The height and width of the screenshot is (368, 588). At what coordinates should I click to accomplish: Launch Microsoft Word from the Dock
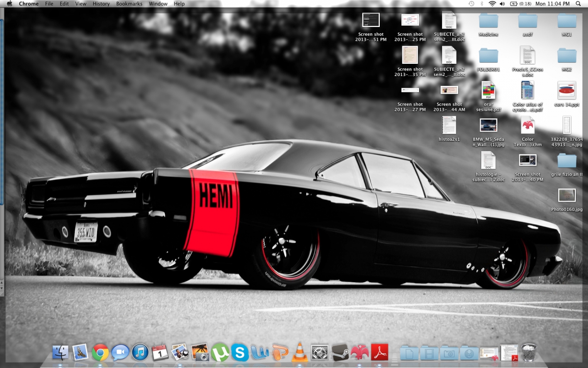260,352
